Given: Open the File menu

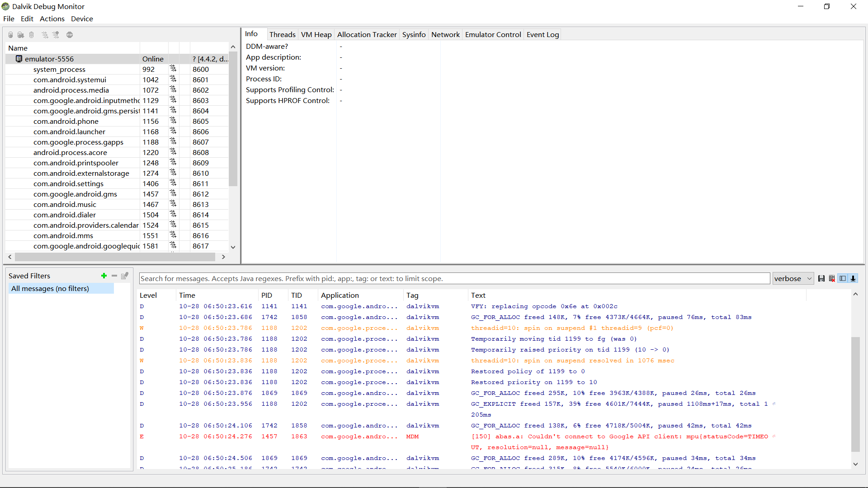Looking at the screenshot, I should (9, 19).
